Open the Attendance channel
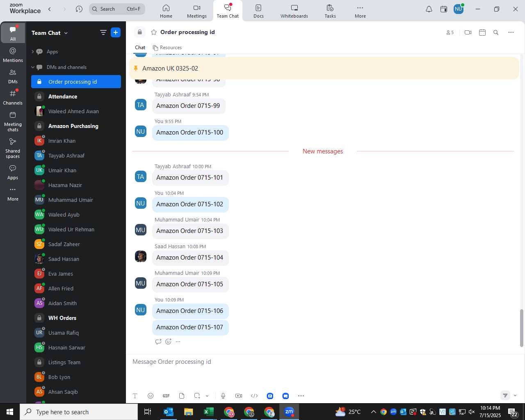Viewport: 525px width, 420px height. (x=76, y=96)
